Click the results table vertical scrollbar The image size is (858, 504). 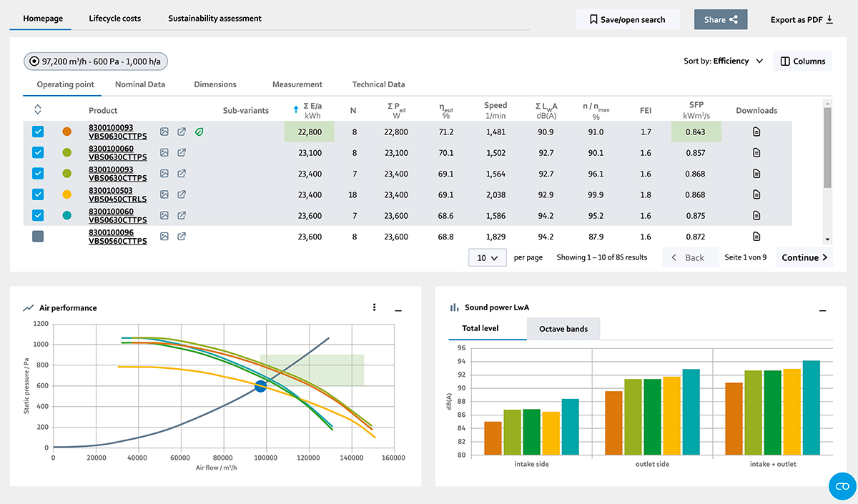828,147
